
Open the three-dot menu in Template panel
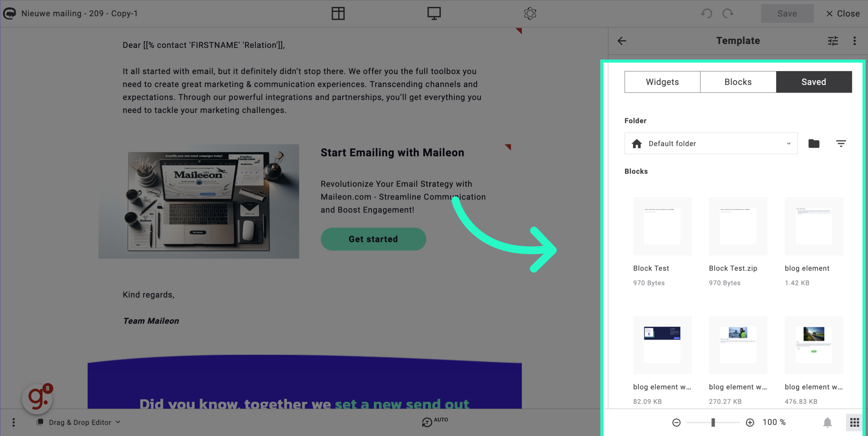click(855, 41)
